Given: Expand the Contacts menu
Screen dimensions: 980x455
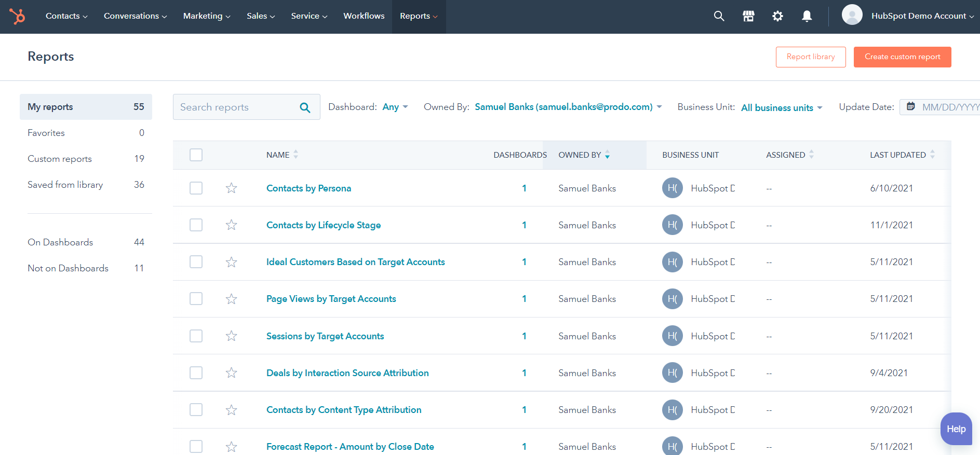Looking at the screenshot, I should point(66,16).
